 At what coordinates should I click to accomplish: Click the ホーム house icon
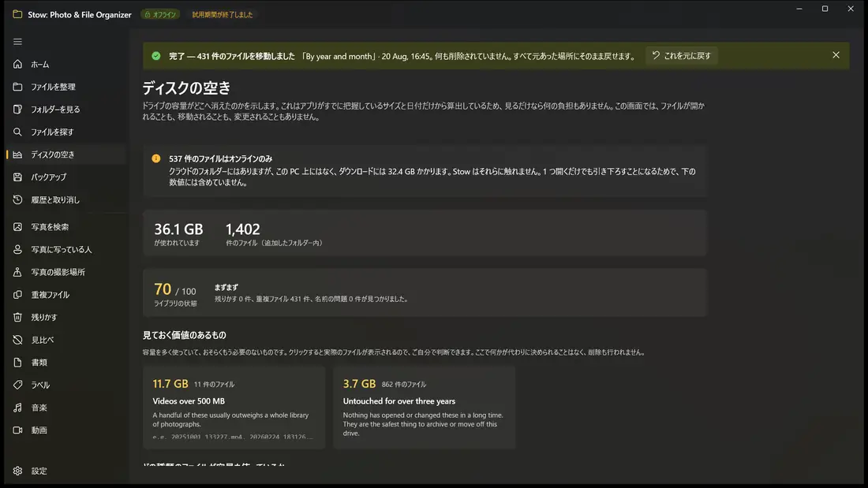coord(17,64)
